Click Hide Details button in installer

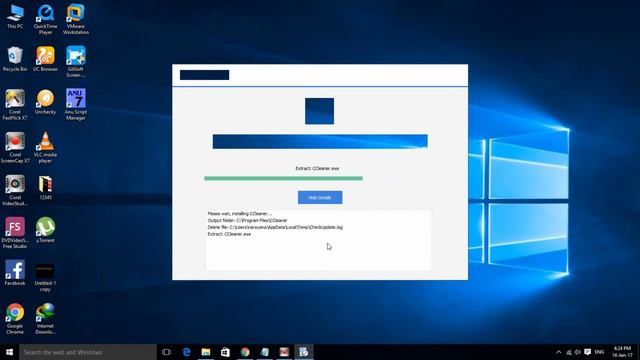click(x=320, y=198)
